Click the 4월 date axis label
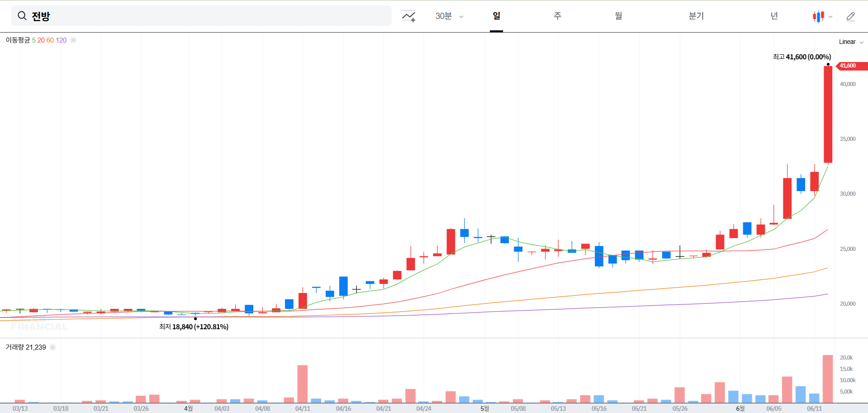This screenshot has height=413, width=868. coord(189,408)
